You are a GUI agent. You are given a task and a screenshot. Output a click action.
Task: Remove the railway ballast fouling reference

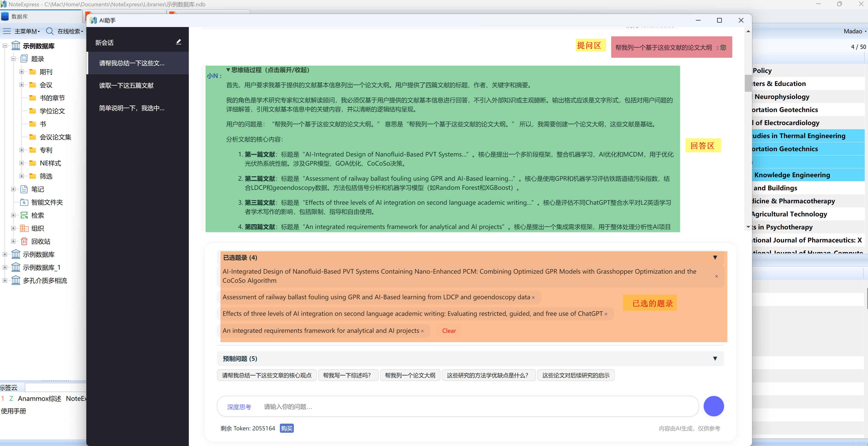point(533,298)
